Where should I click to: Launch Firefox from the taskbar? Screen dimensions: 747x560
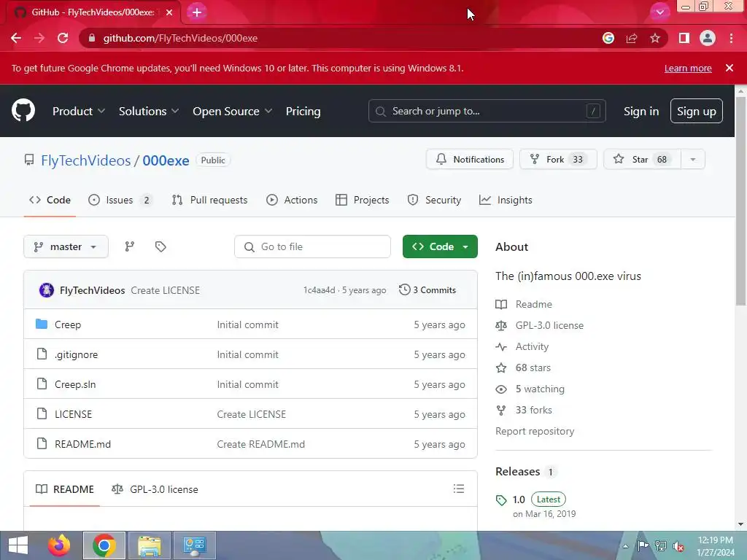click(x=59, y=545)
